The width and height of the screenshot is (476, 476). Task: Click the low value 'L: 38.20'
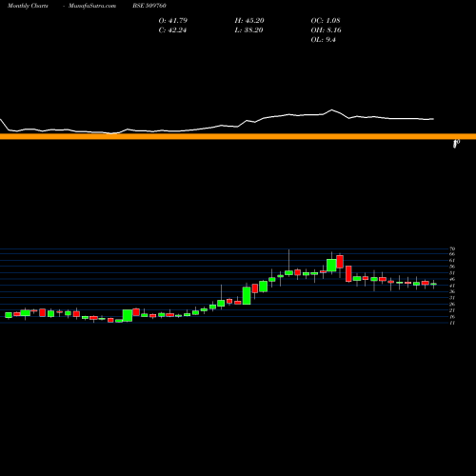coord(248,30)
